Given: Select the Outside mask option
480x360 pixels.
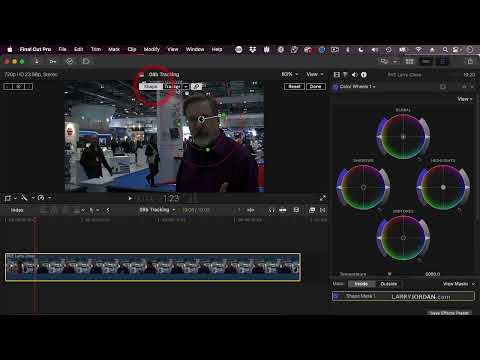Looking at the screenshot, I should point(388,284).
